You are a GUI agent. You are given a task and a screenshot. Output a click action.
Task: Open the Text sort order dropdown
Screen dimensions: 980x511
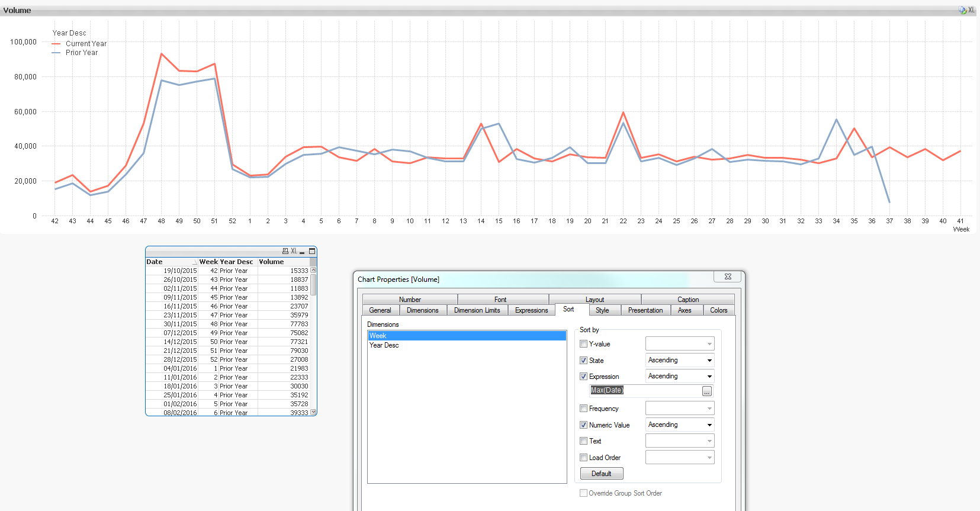[680, 441]
